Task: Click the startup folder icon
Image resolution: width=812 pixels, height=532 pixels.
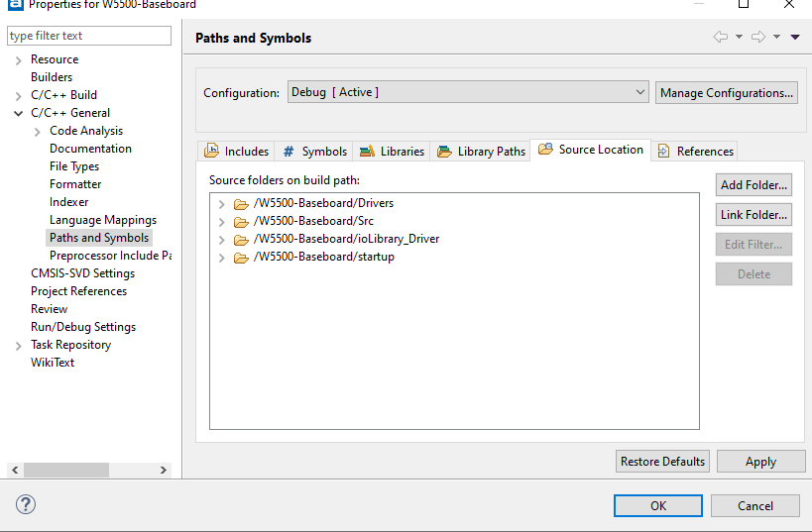Action: (241, 258)
